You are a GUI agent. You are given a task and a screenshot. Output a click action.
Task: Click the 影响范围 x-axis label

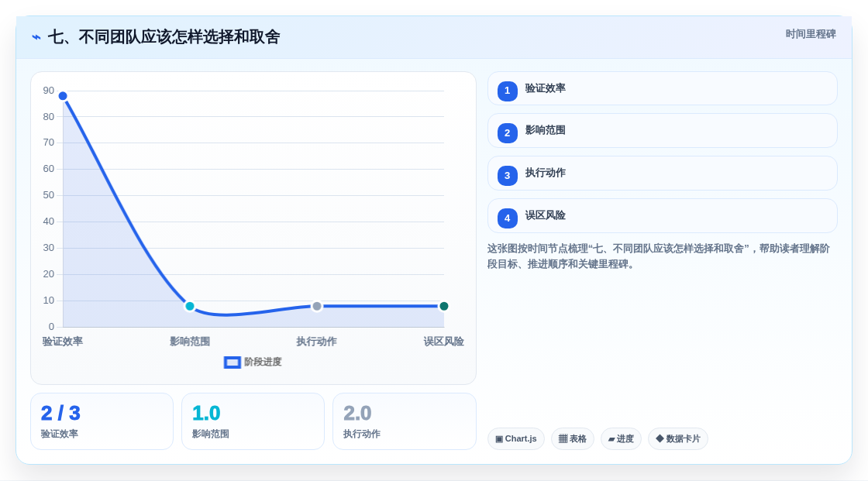[190, 342]
